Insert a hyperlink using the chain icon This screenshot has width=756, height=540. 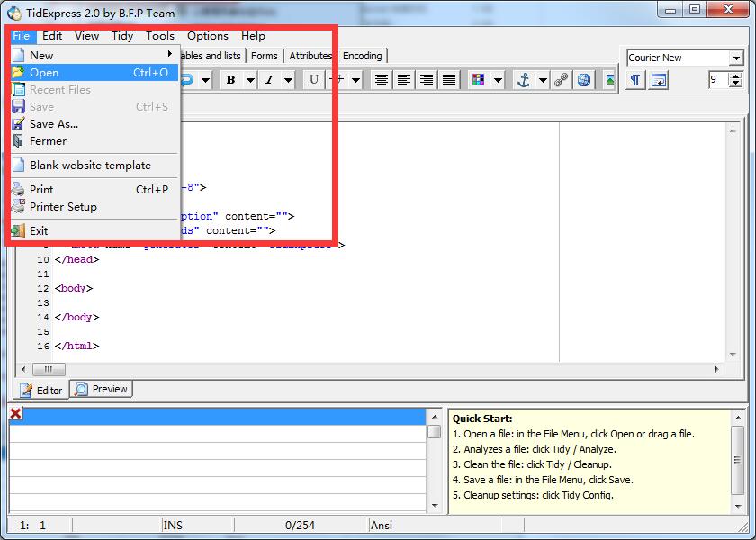pos(562,79)
